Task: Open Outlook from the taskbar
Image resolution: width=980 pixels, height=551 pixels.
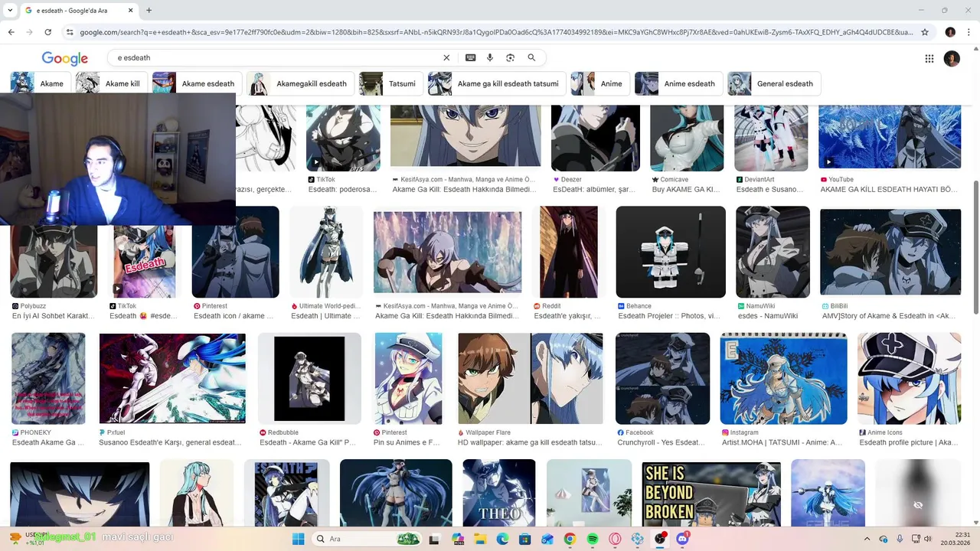Action: [547, 539]
